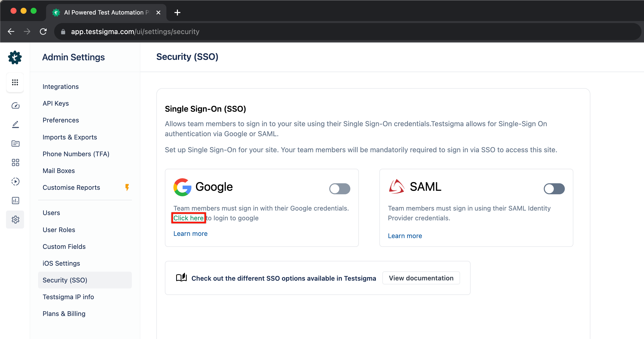Image resolution: width=644 pixels, height=339 pixels.
Task: Open the dashboard gauge icon
Action: [16, 106]
